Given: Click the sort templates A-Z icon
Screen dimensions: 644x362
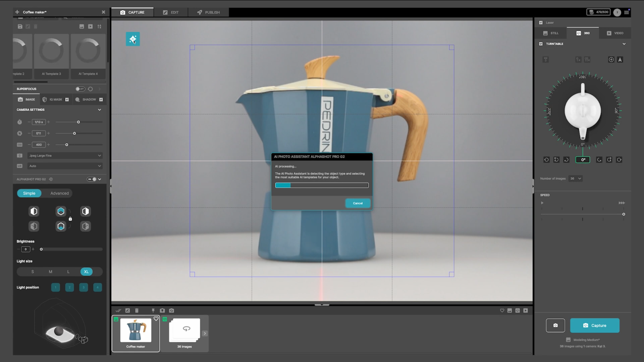Looking at the screenshot, I should point(99,26).
